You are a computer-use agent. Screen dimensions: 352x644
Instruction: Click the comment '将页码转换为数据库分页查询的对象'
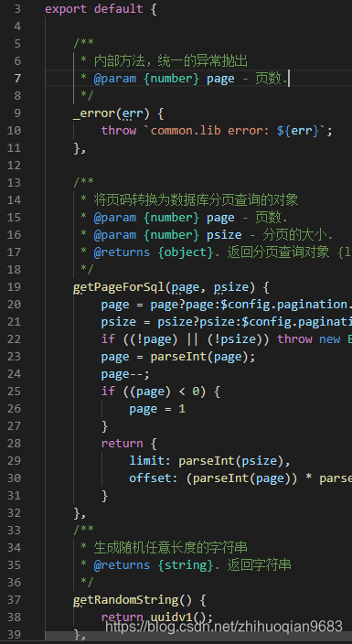[196, 200]
